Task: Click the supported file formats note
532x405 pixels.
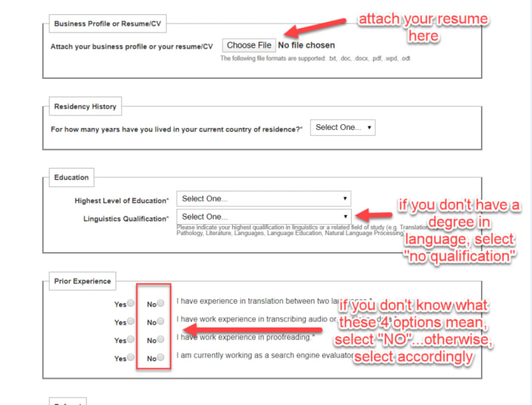Action: tap(316, 58)
